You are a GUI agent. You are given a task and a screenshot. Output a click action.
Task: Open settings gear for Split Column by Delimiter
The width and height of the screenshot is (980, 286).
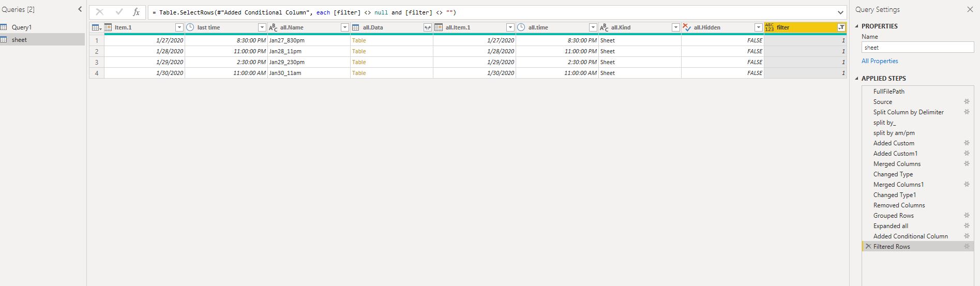[x=967, y=112]
